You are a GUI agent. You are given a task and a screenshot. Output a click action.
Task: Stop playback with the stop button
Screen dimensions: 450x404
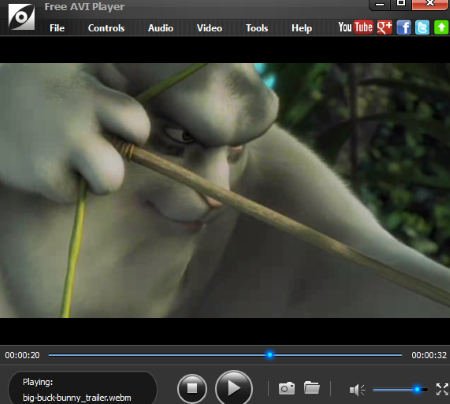coord(192,388)
